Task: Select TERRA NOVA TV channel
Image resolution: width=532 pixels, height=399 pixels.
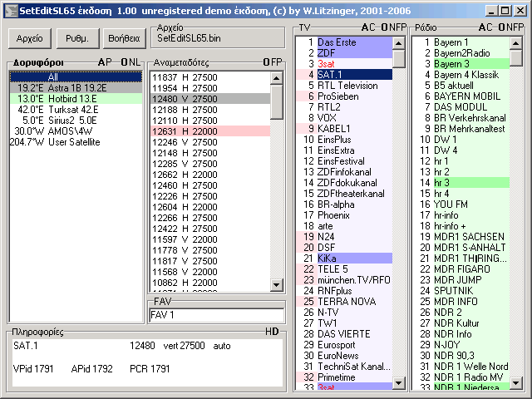Action: pos(344,302)
